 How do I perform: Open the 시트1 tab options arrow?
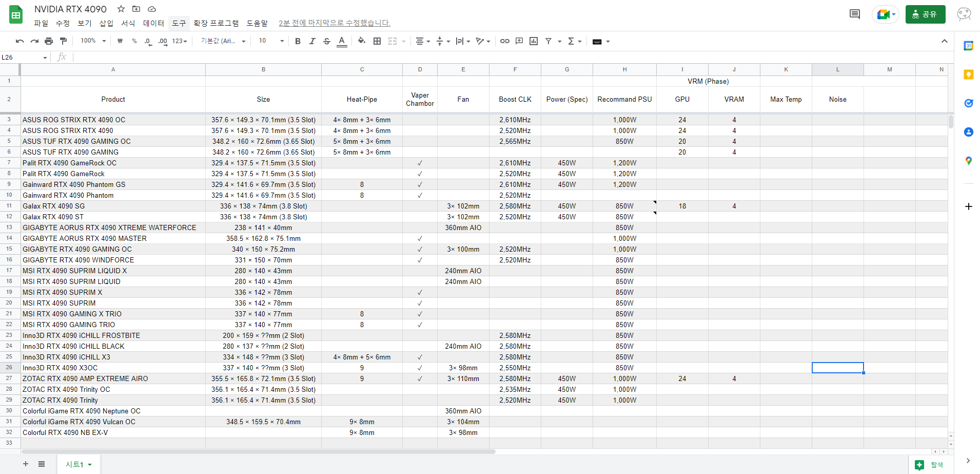90,465
